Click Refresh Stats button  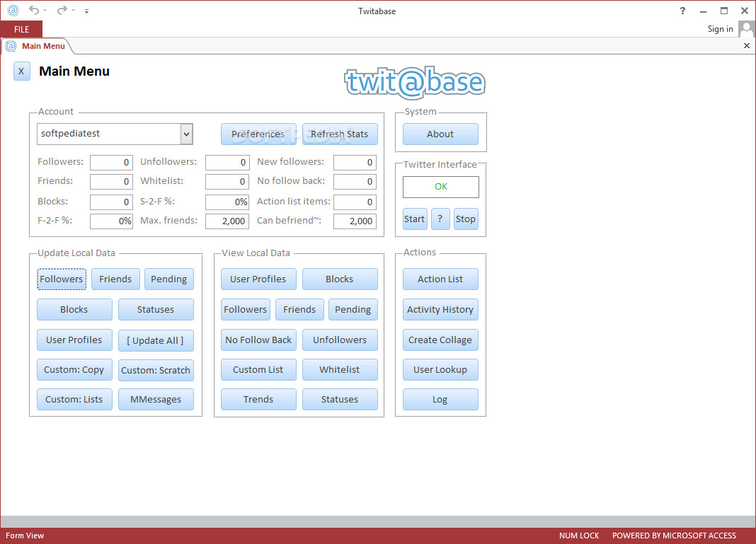click(x=340, y=134)
